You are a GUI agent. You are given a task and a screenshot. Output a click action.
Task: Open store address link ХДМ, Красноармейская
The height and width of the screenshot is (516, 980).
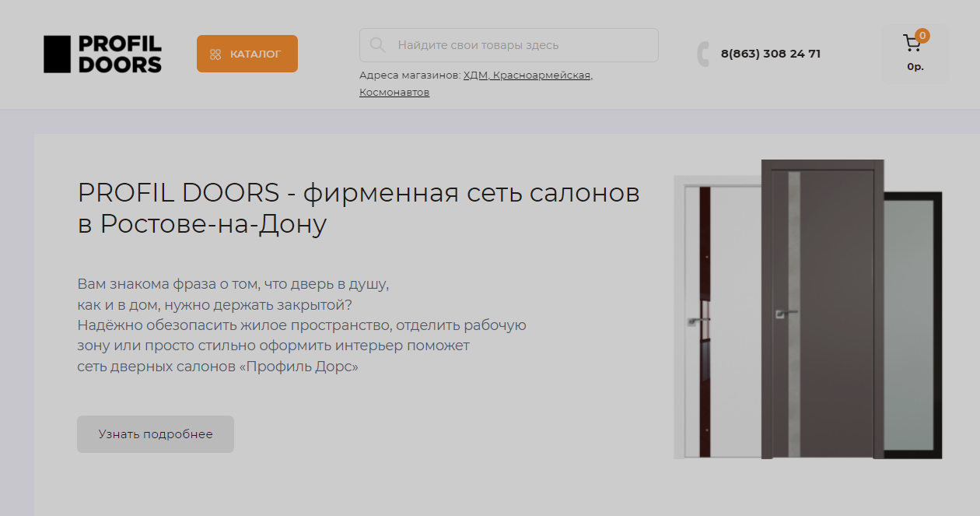click(x=528, y=75)
